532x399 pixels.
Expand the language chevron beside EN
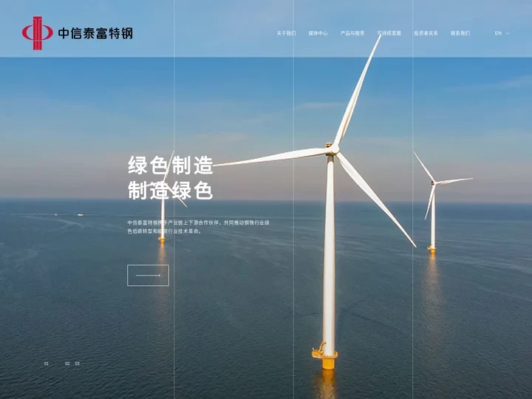[x=508, y=33]
